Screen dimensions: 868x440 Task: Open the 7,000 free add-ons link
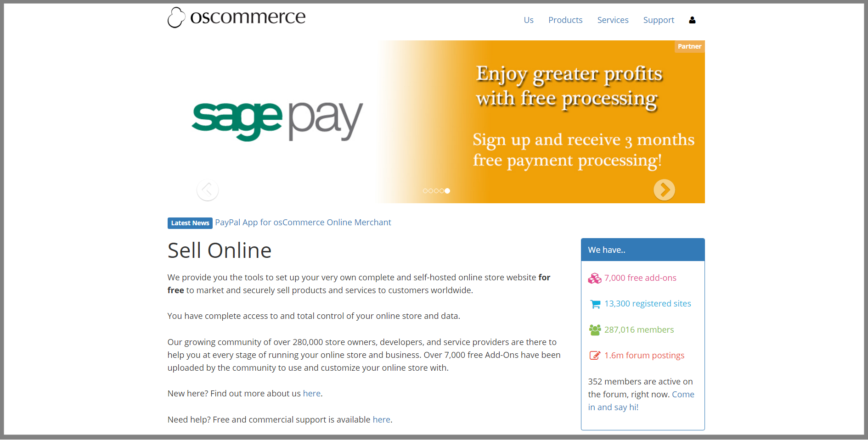coord(640,278)
